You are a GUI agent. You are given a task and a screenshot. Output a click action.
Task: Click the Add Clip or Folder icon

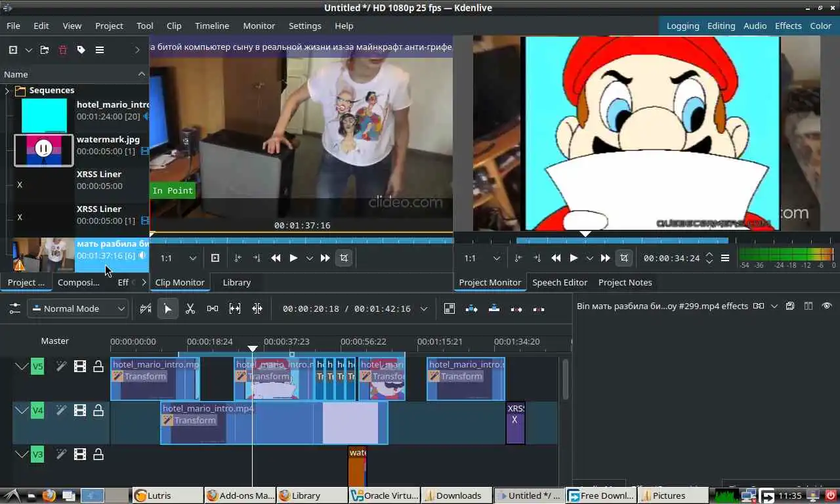tap(13, 50)
